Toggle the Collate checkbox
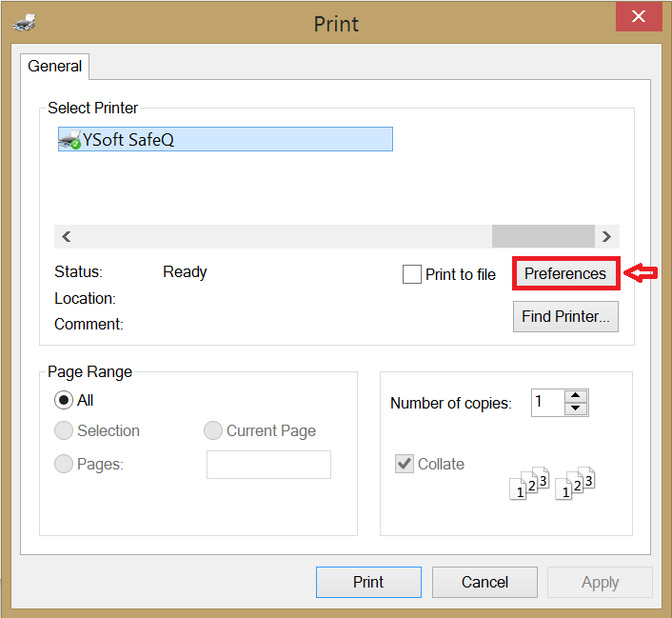 click(x=405, y=465)
